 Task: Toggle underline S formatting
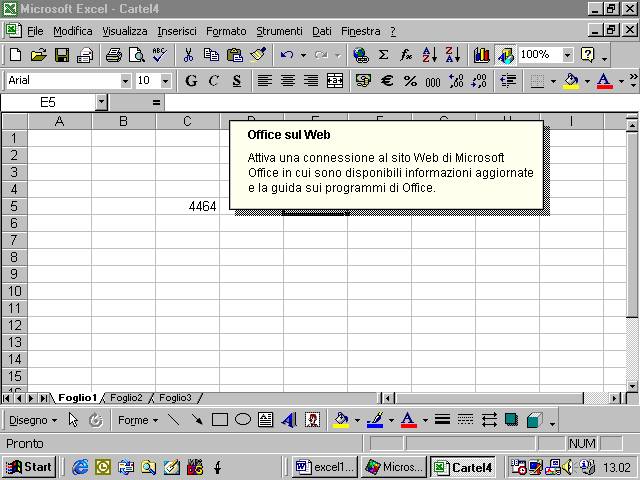[x=237, y=81]
